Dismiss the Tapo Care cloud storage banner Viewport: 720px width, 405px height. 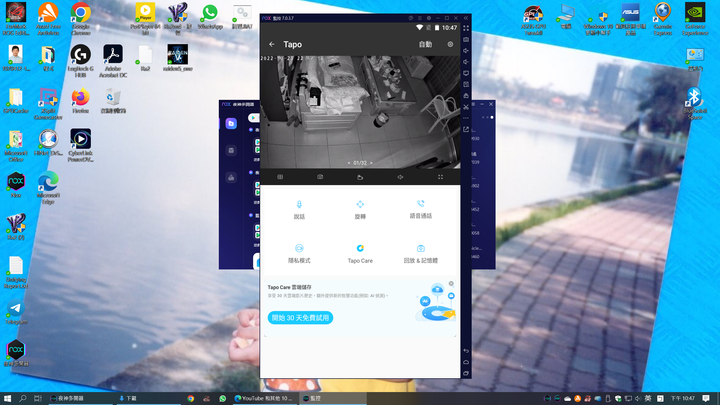451,284
